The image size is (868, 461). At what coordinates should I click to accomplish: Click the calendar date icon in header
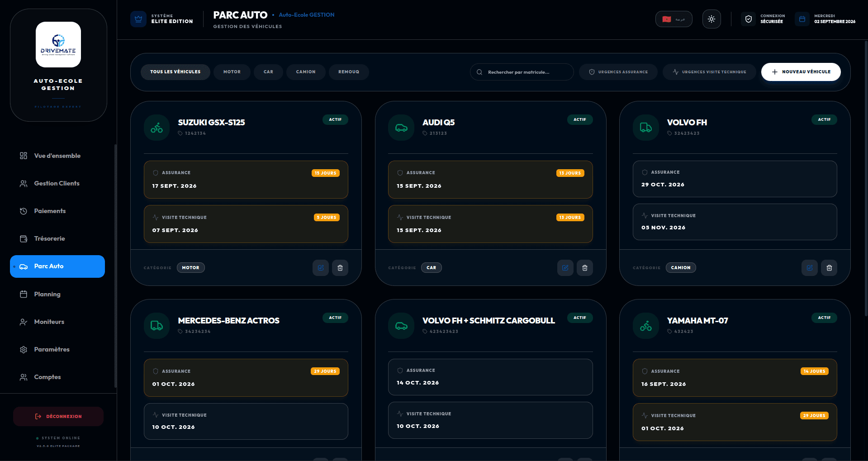(802, 19)
